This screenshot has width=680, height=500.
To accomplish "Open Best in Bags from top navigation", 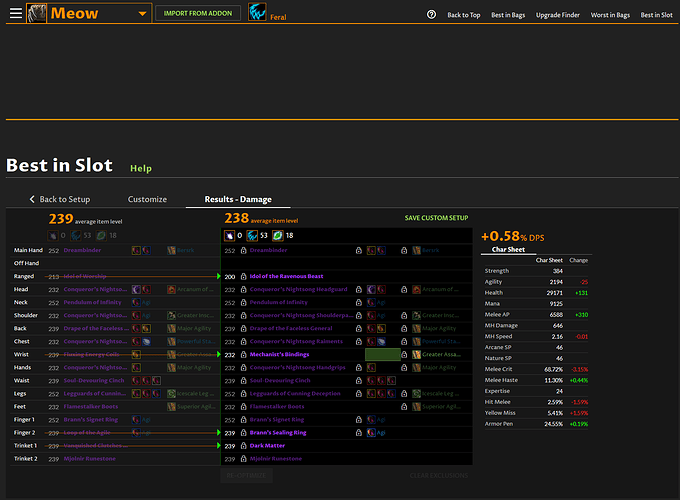I will (508, 15).
